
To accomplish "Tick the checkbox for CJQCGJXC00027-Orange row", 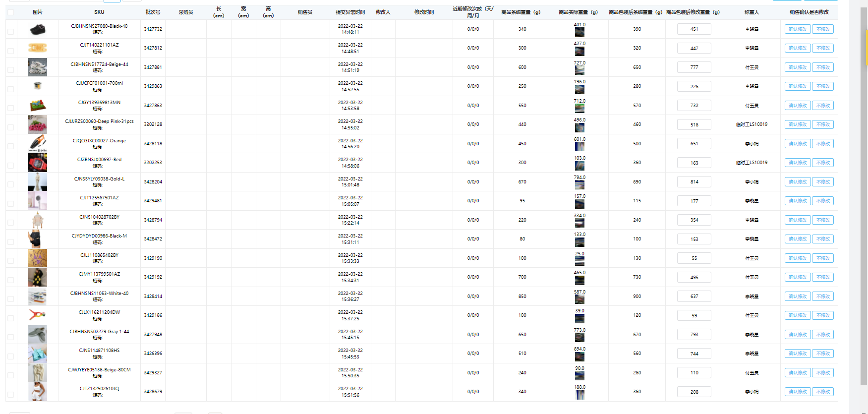I will point(10,146).
